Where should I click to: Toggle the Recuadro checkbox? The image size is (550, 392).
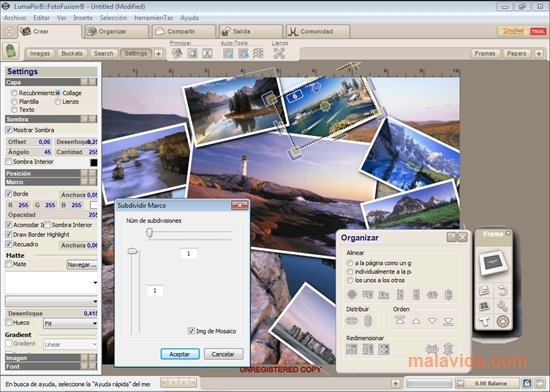tap(9, 244)
